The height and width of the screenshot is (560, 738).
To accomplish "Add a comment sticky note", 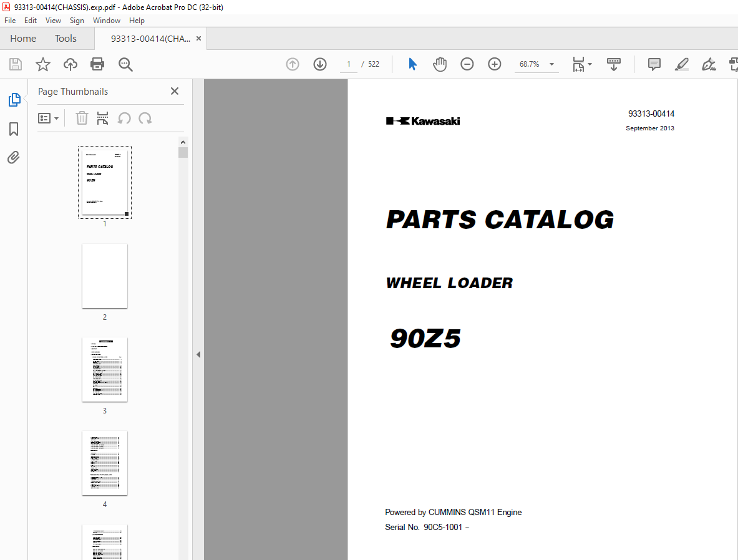I will tap(654, 64).
